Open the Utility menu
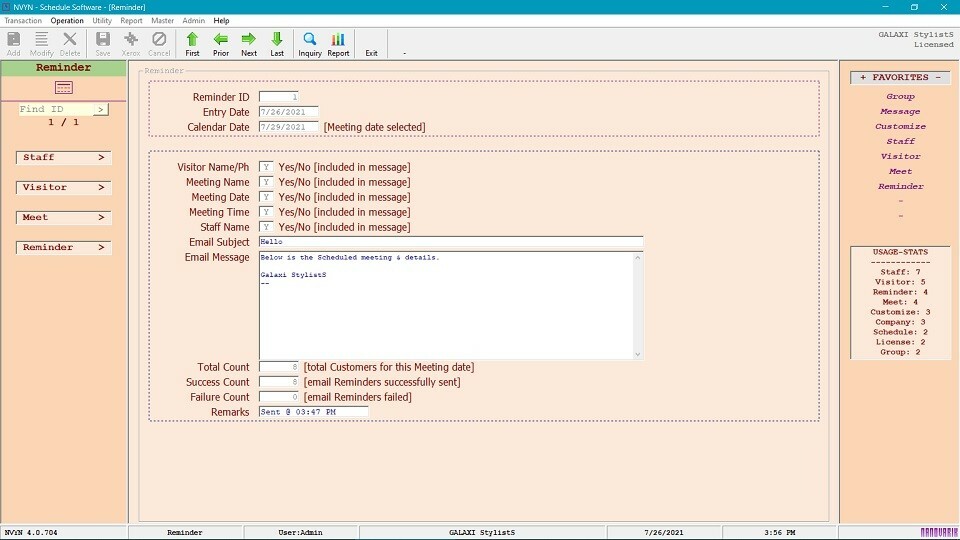The width and height of the screenshot is (960, 540). point(102,20)
